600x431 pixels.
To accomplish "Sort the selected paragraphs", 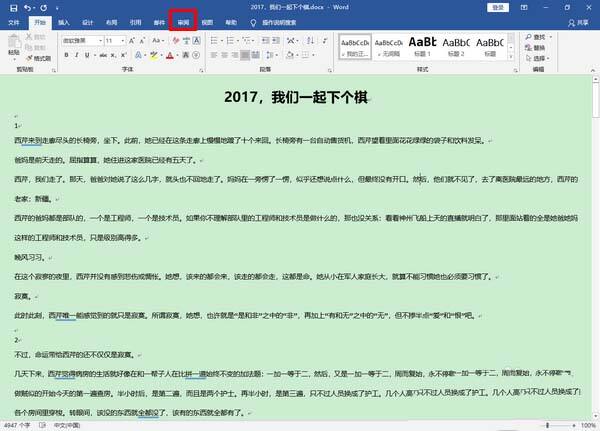I will click(310, 40).
